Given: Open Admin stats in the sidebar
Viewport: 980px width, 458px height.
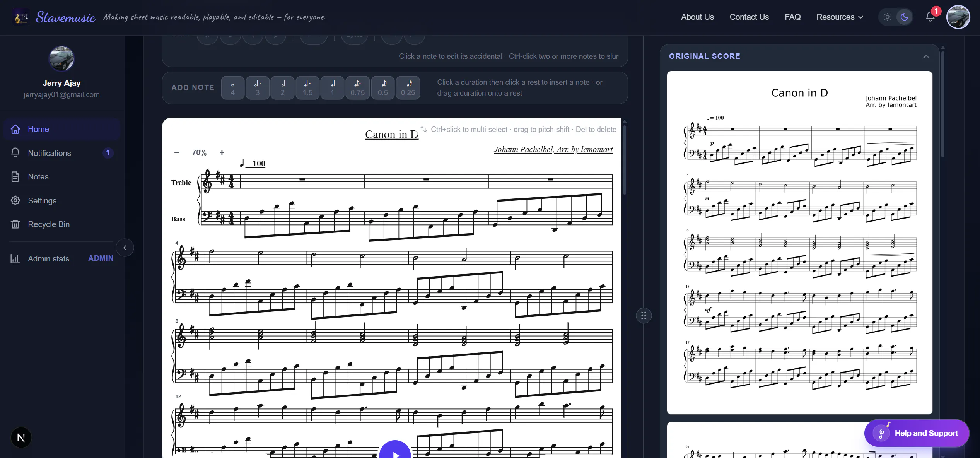Looking at the screenshot, I should click(62, 259).
